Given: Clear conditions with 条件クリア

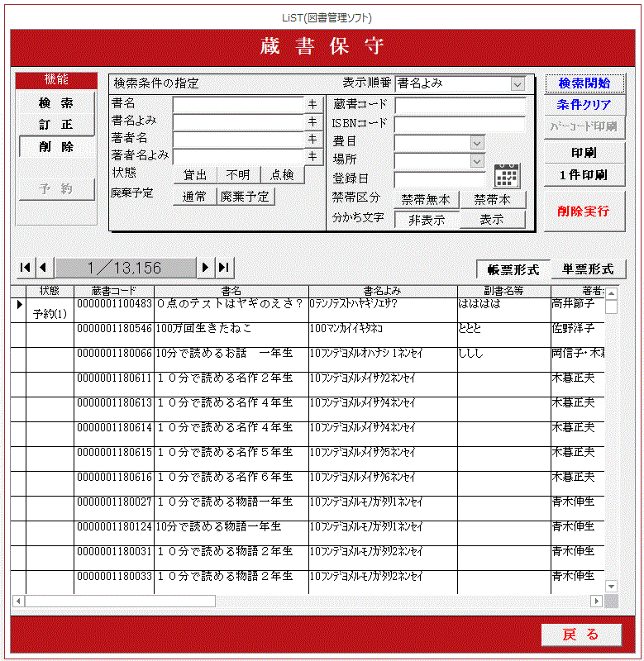Looking at the screenshot, I should click(584, 105).
